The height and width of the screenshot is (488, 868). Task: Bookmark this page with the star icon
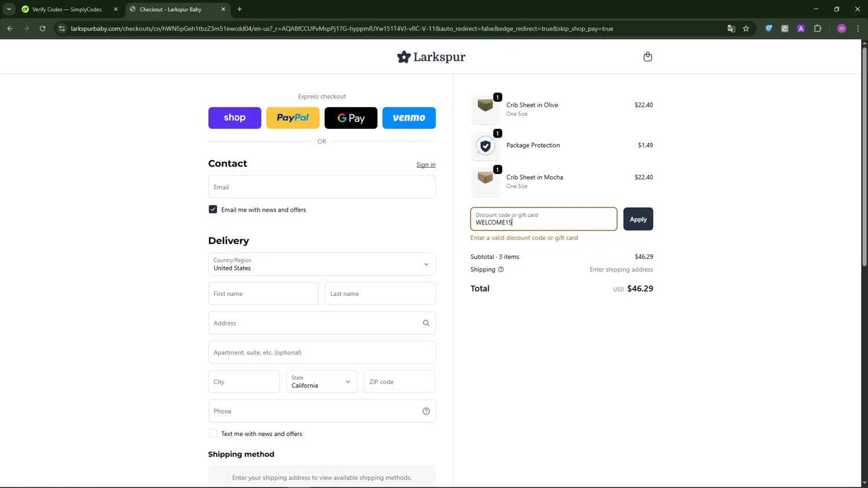(746, 28)
